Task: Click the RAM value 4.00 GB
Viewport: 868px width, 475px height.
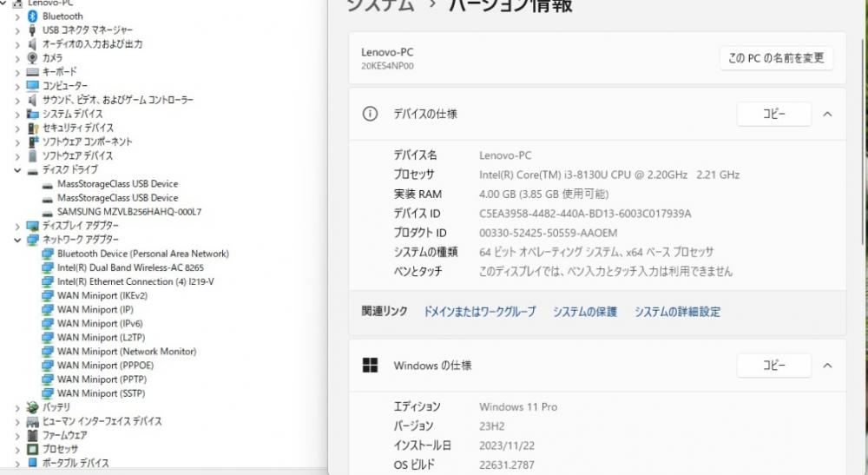Action: click(543, 195)
